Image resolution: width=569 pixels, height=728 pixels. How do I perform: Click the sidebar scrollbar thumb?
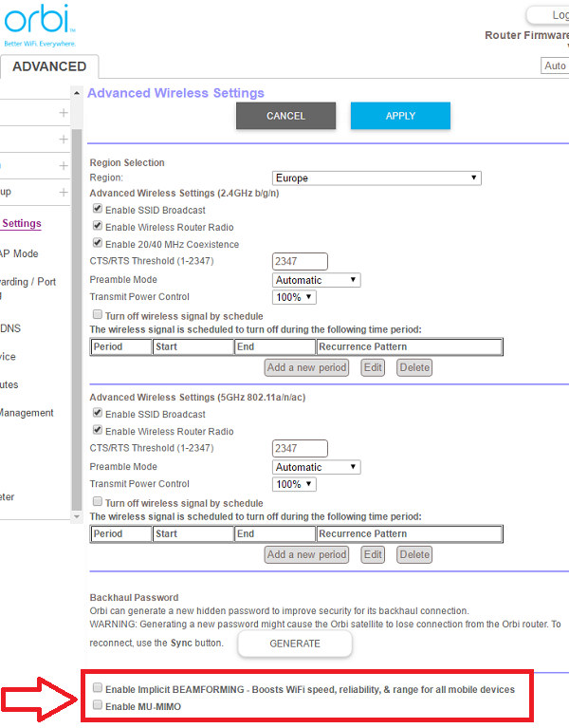tap(77, 319)
